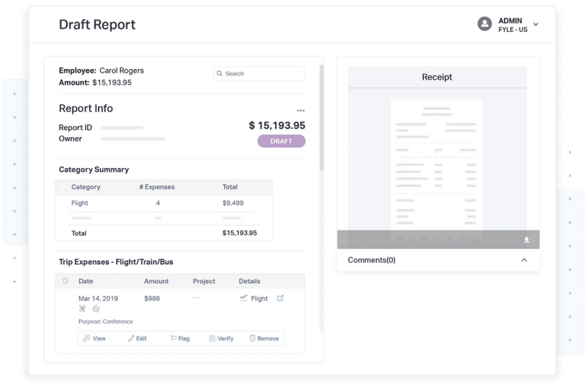Click the Category Summary Total row value $15,193.95
588x388 pixels.
239,233
